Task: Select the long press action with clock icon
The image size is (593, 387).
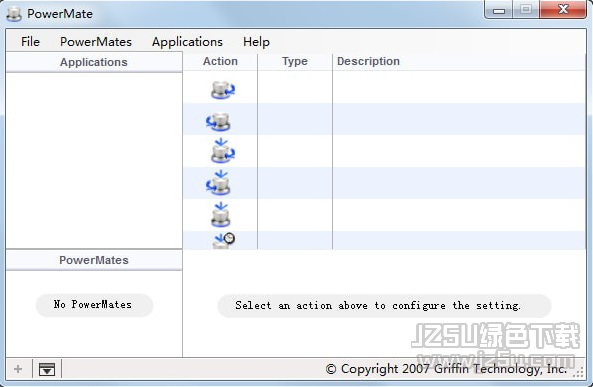Action: coord(224,241)
